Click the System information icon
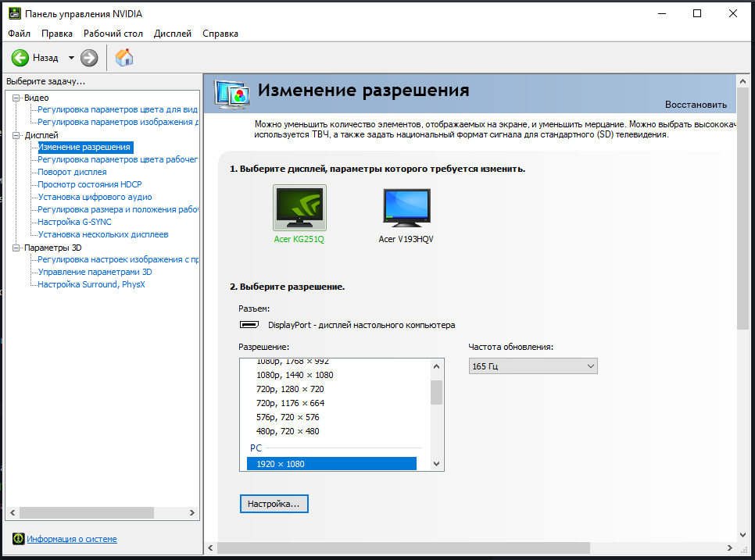Screen dimensions: 755x560 pos(18,539)
